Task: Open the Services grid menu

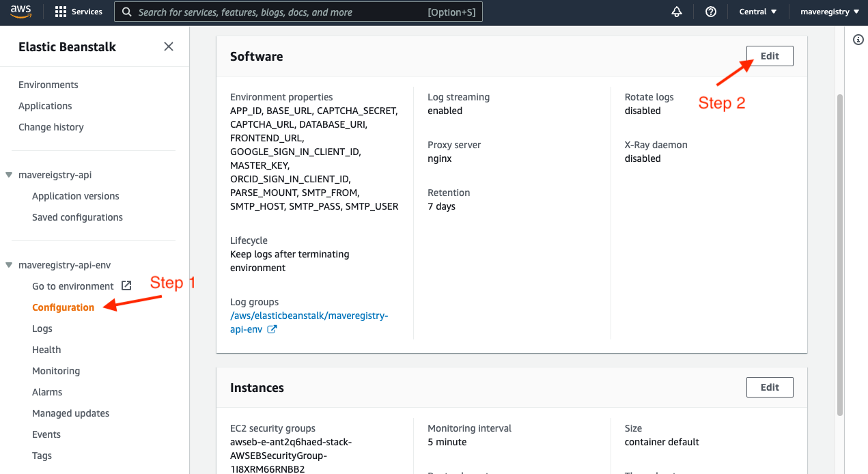Action: click(x=79, y=12)
